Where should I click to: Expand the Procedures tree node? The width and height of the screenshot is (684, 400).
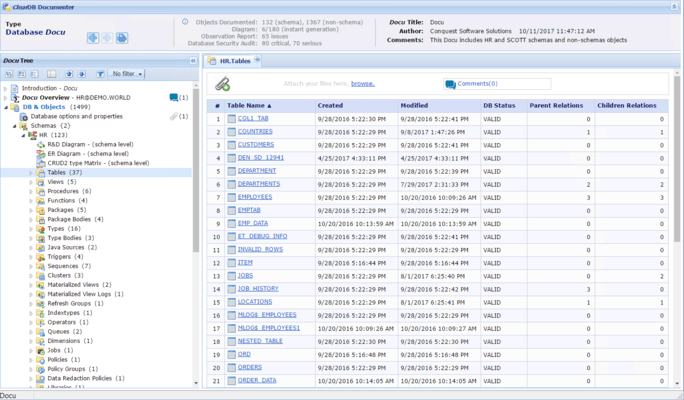coord(31,191)
